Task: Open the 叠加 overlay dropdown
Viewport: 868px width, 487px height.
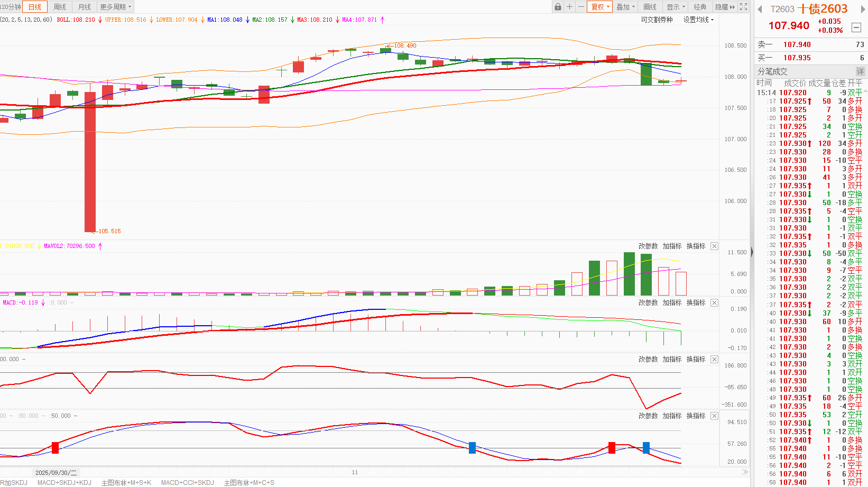Action: point(625,7)
